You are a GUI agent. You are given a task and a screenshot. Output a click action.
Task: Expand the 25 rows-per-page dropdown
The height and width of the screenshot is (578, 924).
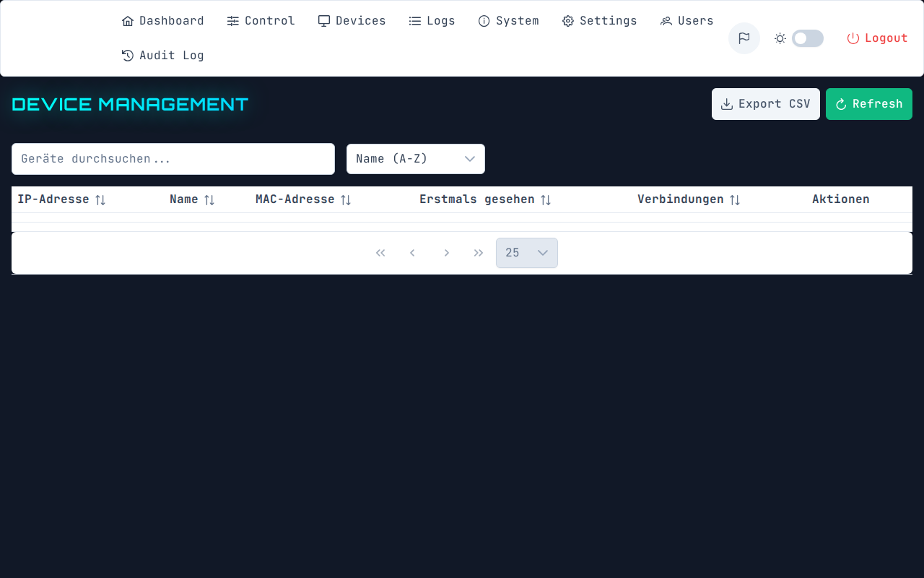[x=526, y=253]
